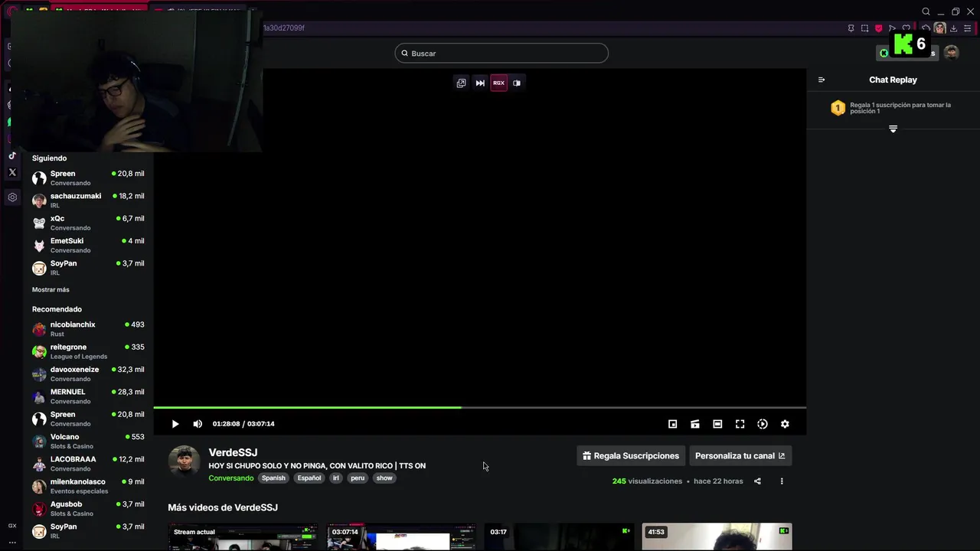Mute the video volume

[198, 424]
